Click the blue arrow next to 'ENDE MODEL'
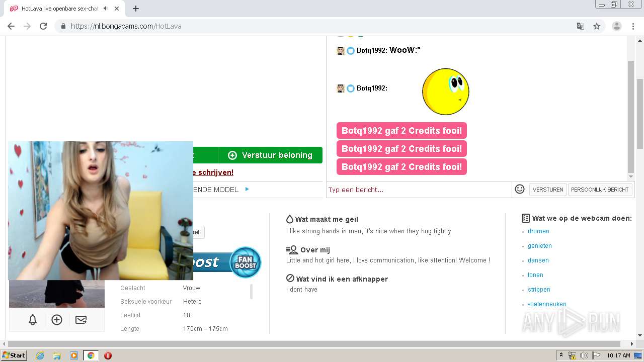This screenshot has width=644, height=362. (247, 189)
